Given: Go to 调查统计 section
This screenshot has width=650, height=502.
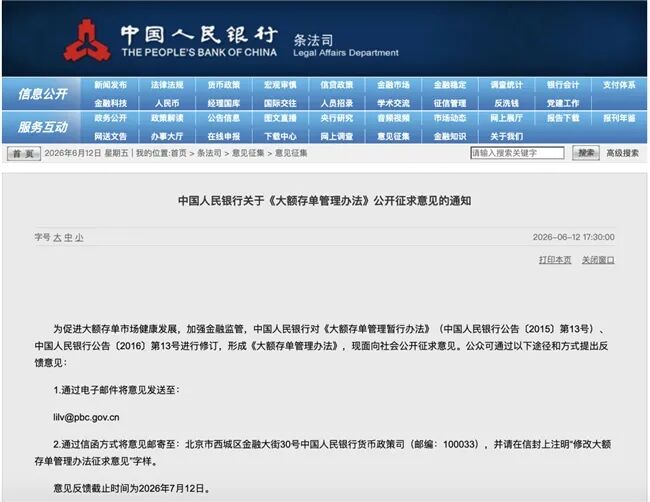Looking at the screenshot, I should (x=507, y=85).
